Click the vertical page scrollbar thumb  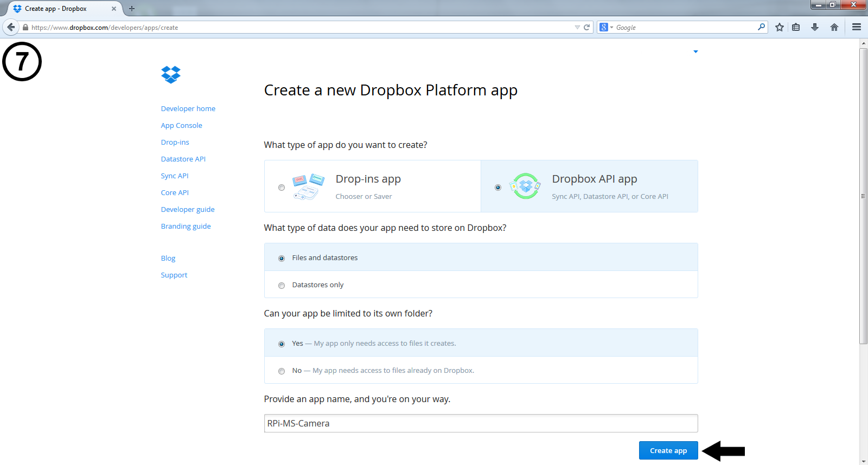(863, 196)
